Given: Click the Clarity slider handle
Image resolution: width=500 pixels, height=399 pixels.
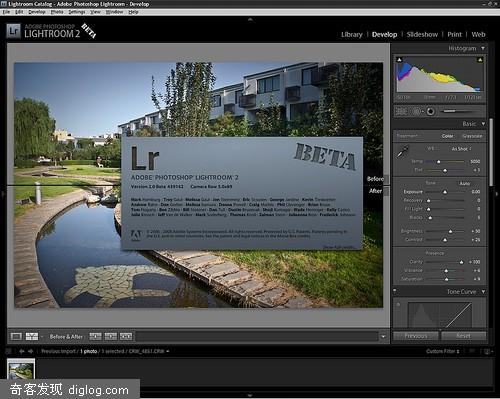Looking at the screenshot, I should [x=461, y=262].
